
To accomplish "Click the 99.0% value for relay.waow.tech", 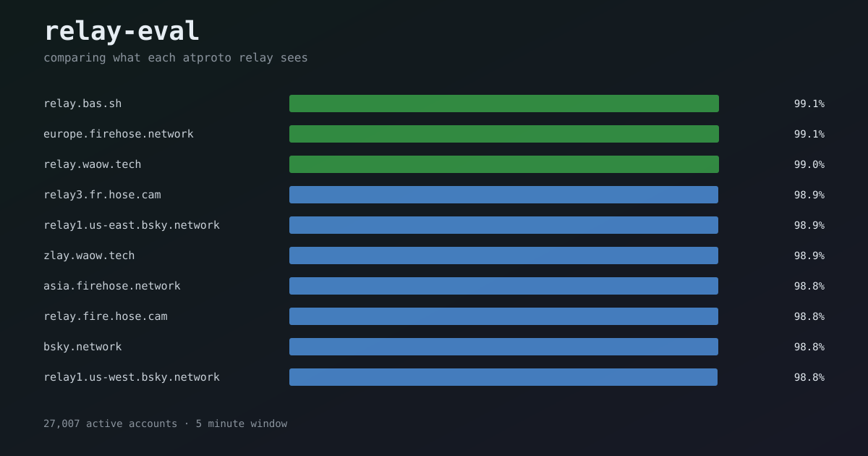I will [x=809, y=164].
